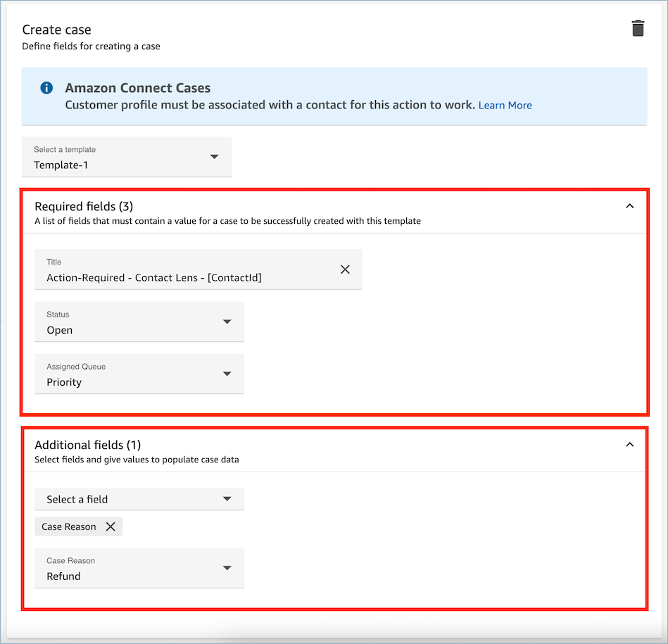
Task: Collapse the Additional fields section chevron
Action: coord(629,445)
